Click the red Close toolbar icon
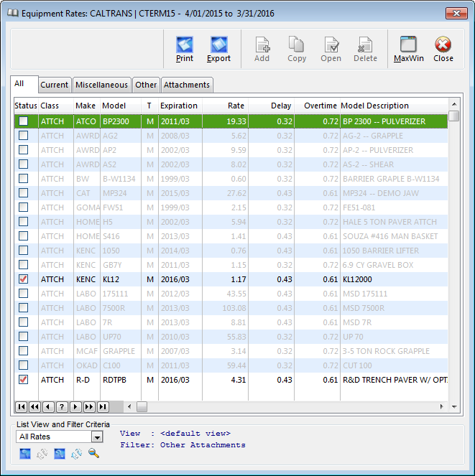The width and height of the screenshot is (475, 476). click(x=443, y=45)
